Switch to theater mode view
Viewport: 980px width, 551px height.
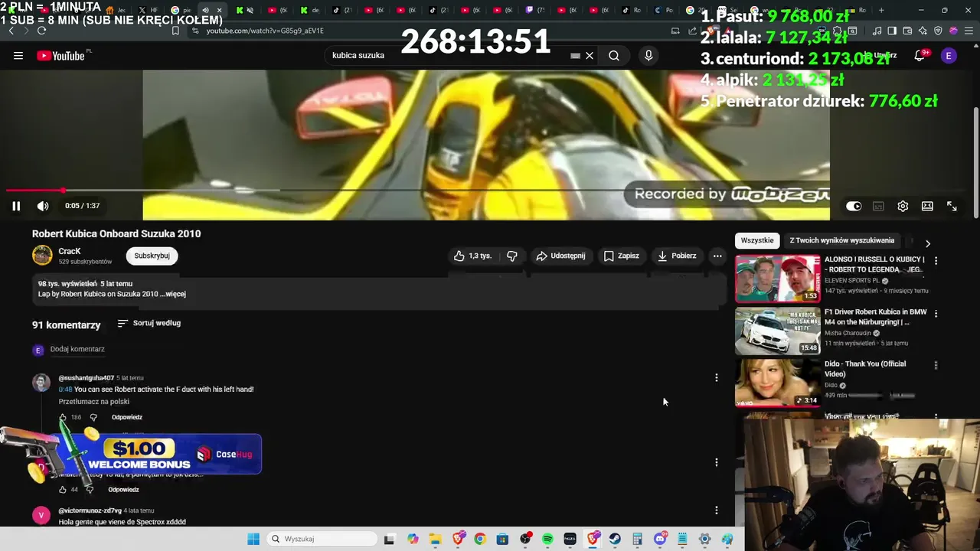pyautogui.click(x=927, y=206)
